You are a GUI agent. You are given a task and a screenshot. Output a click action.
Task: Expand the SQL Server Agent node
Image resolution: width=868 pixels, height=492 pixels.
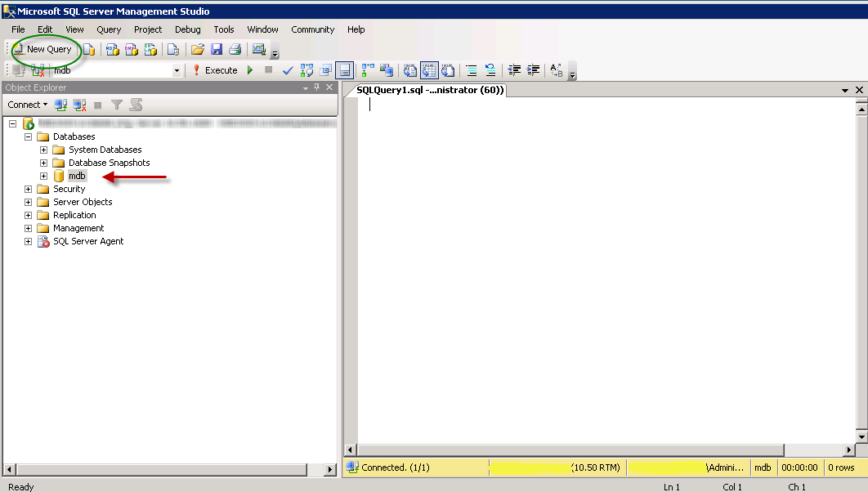pos(29,241)
